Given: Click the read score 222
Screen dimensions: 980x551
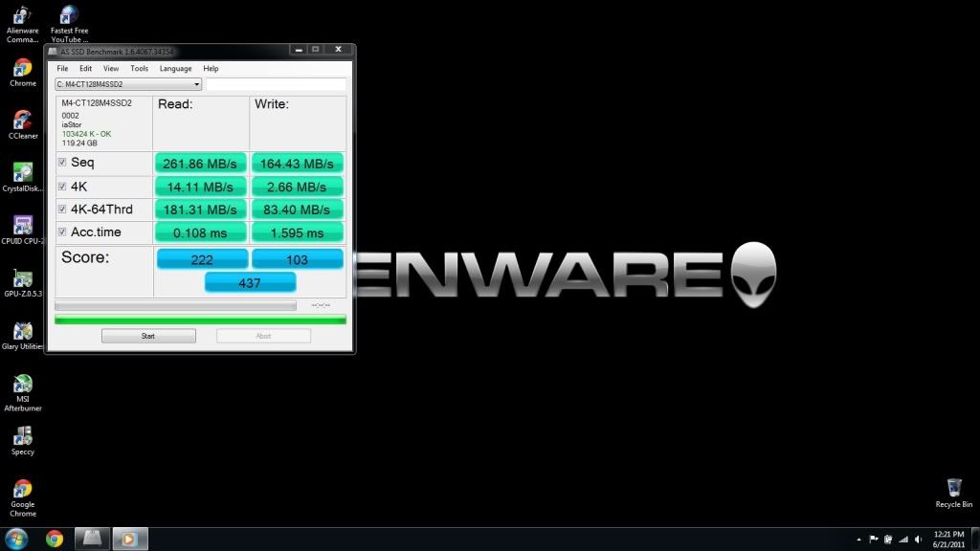Looking at the screenshot, I should pyautogui.click(x=202, y=258).
